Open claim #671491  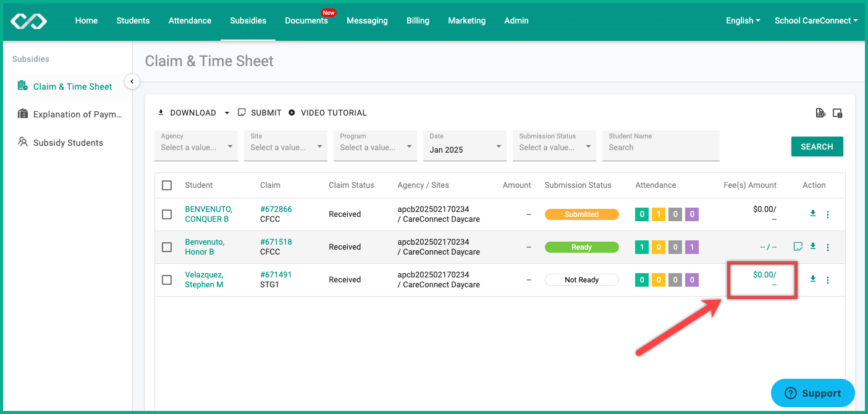click(276, 275)
